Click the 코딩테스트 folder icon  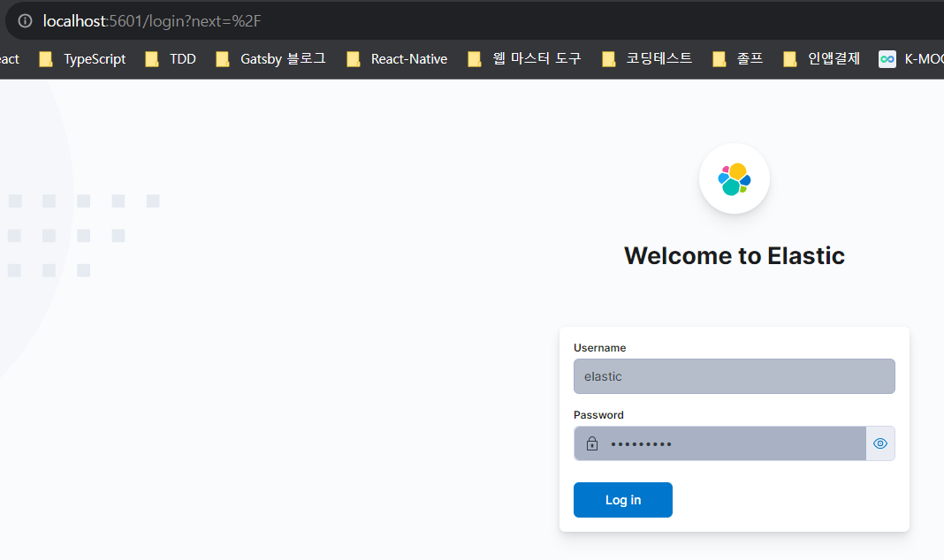[x=609, y=59]
